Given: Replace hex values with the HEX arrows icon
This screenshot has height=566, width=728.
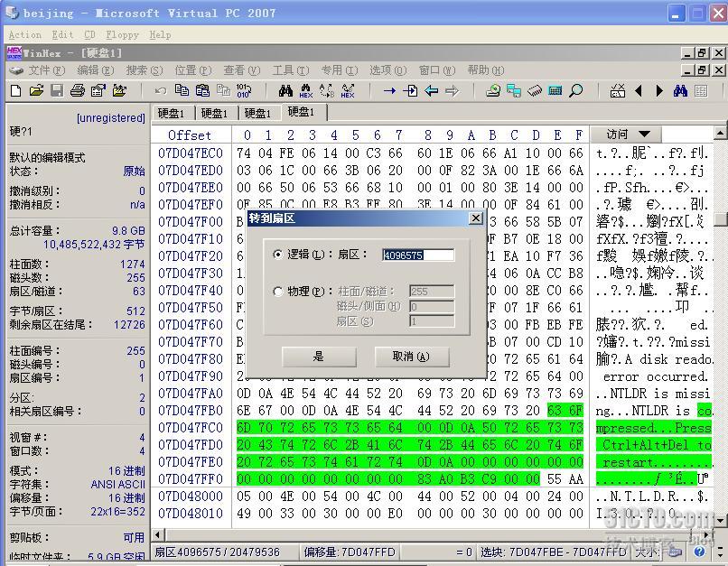Looking at the screenshot, I should pyautogui.click(x=348, y=91).
